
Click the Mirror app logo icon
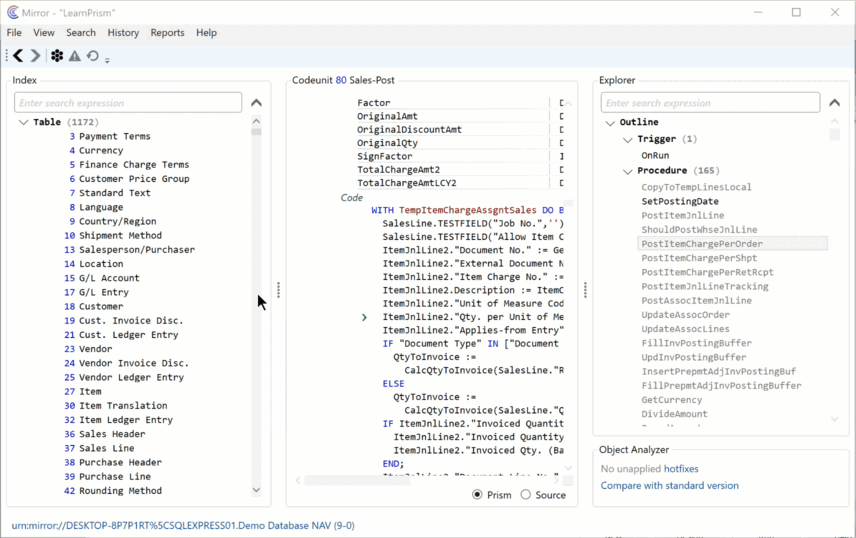(x=13, y=12)
